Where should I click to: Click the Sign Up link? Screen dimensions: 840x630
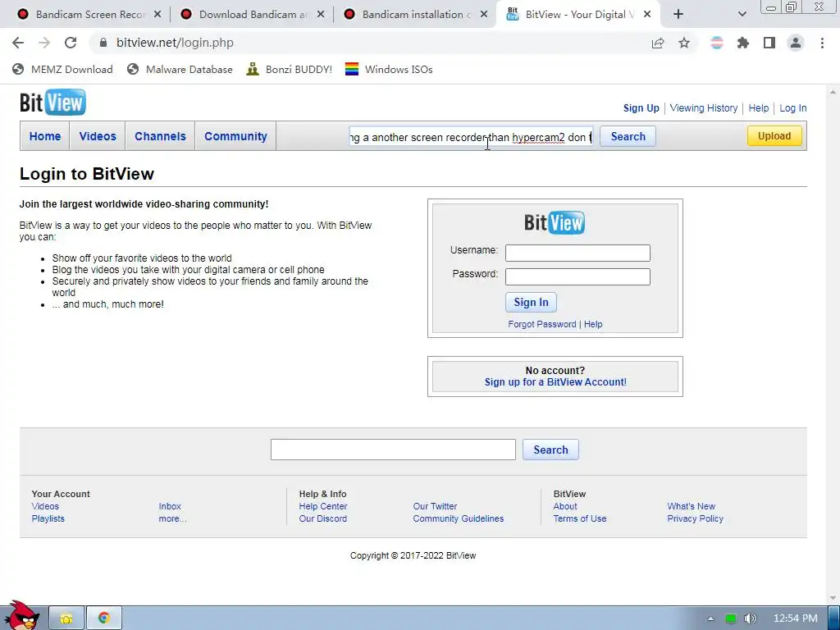[641, 108]
